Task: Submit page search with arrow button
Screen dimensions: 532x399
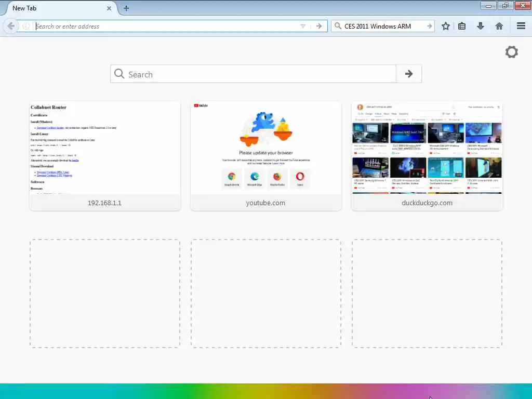Action: coord(409,74)
